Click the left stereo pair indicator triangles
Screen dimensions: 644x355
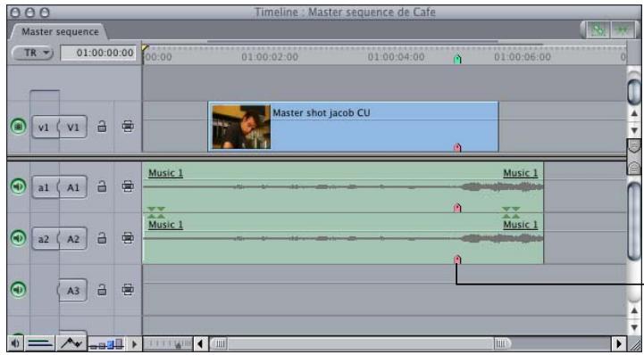(156, 212)
